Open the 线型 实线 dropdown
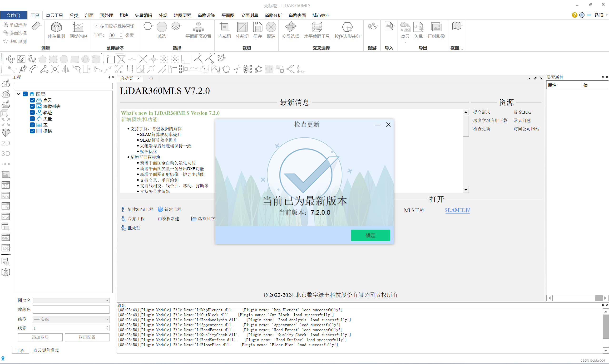 coord(71,319)
